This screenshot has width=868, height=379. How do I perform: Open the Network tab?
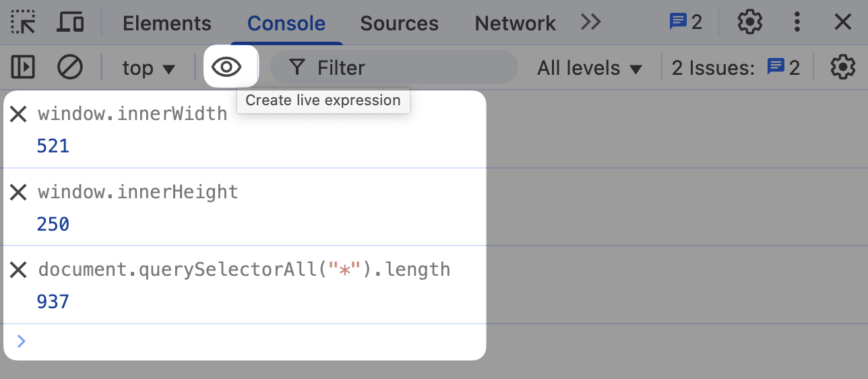pos(516,23)
